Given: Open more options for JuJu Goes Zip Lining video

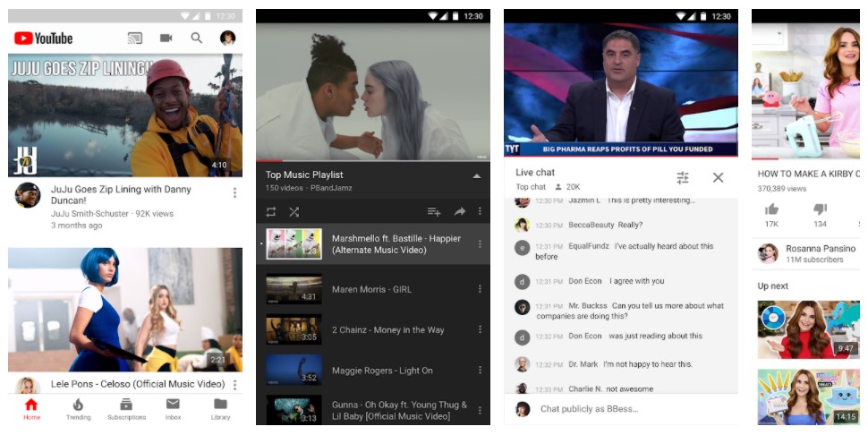Looking at the screenshot, I should [234, 192].
